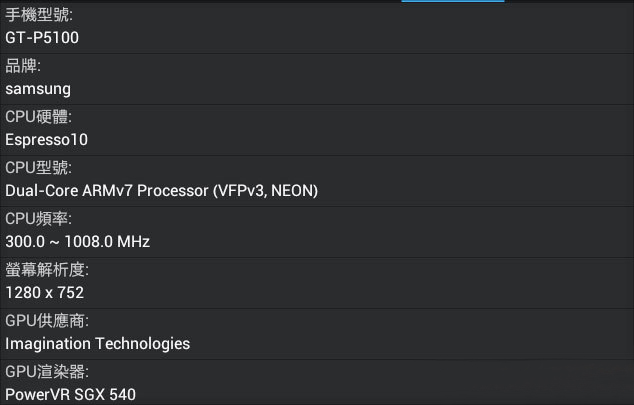The height and width of the screenshot is (405, 634).
Task: Select the blue active tab indicator at top
Action: 453,1
